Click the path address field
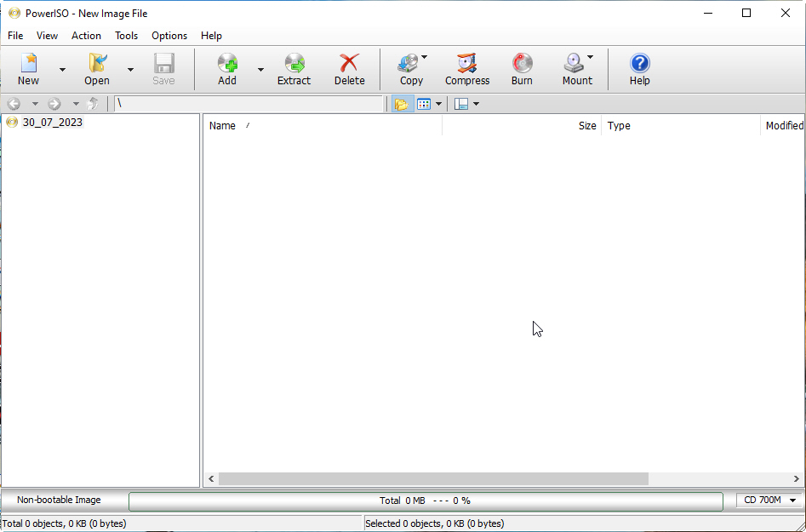The height and width of the screenshot is (532, 806). click(249, 104)
